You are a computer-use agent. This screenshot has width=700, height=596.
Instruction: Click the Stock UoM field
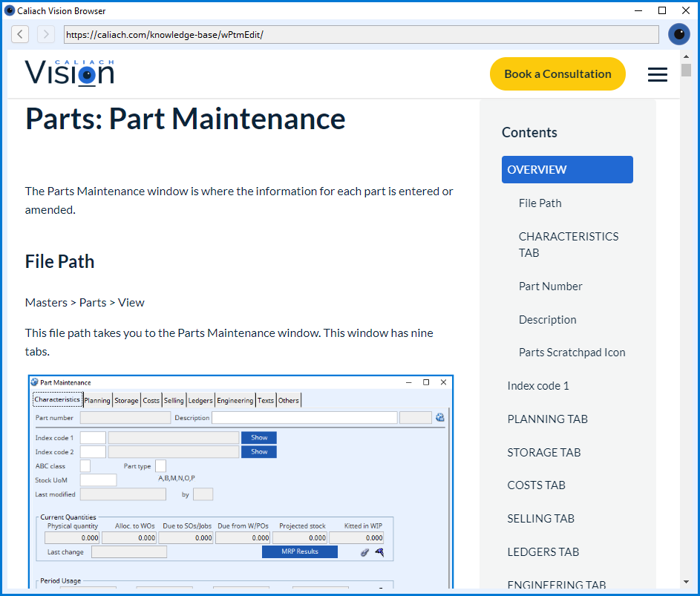(98, 480)
